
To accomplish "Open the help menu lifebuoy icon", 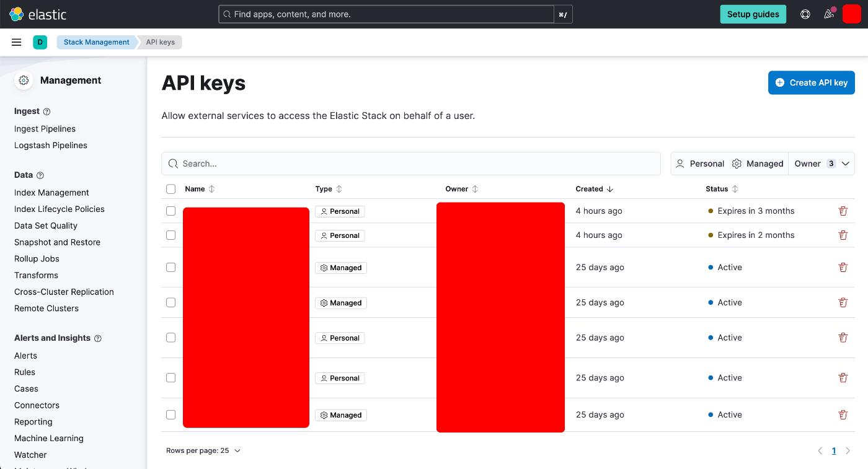I will pos(805,14).
